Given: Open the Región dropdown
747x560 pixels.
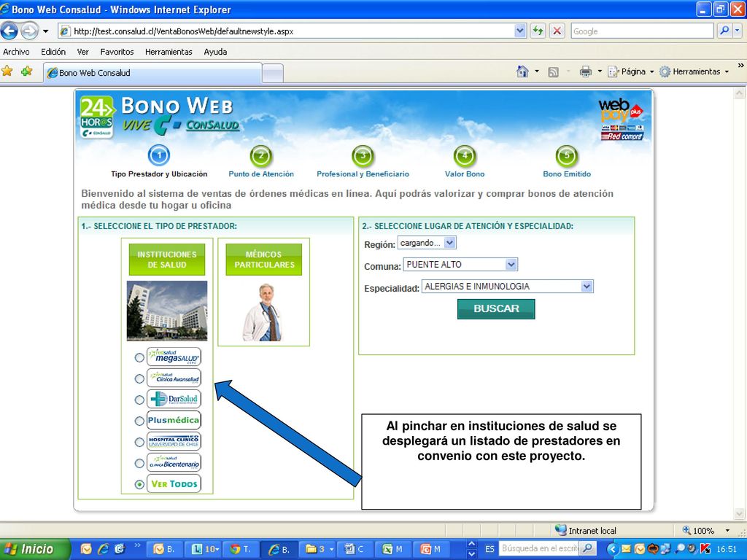Looking at the screenshot, I should 427,243.
